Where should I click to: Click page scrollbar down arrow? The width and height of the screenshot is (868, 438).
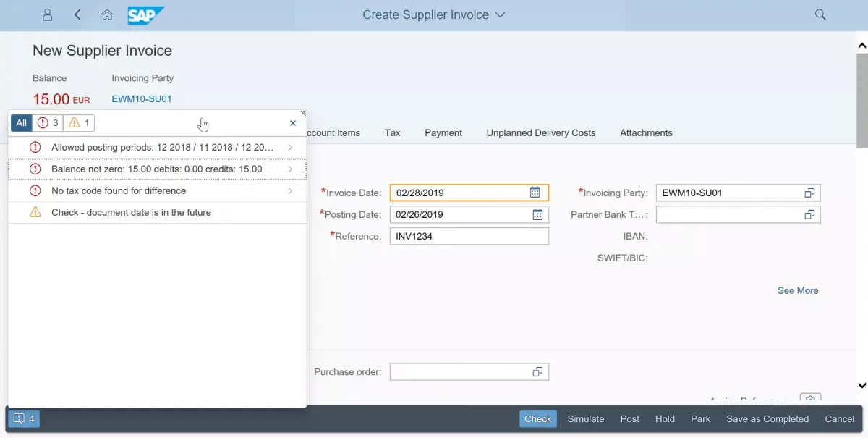coord(861,385)
